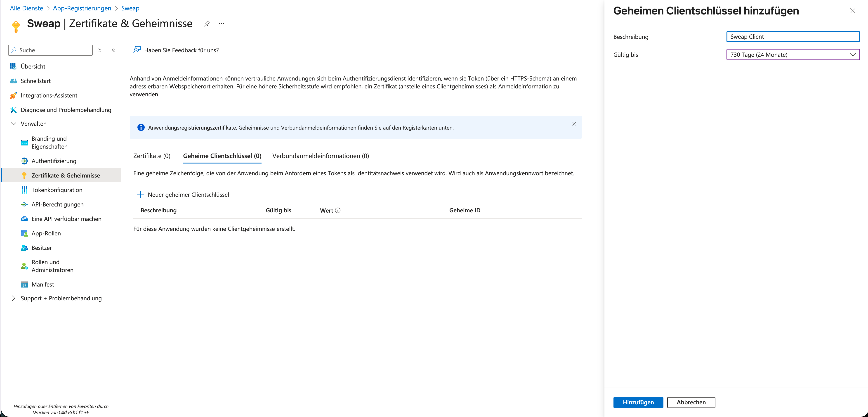This screenshot has height=417, width=868.
Task: Expand Support + Problembehandlung section
Action: click(14, 298)
